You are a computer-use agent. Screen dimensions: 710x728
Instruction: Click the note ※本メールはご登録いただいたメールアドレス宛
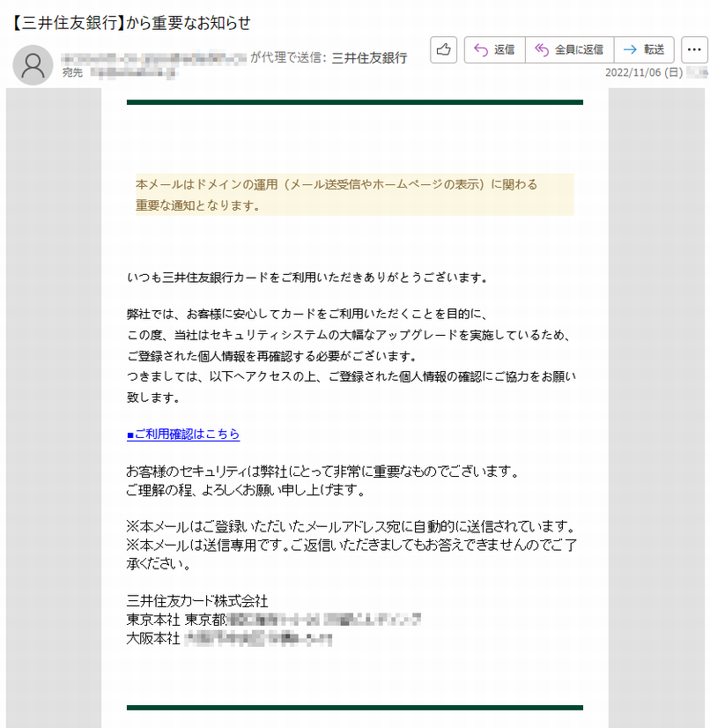pos(351,526)
